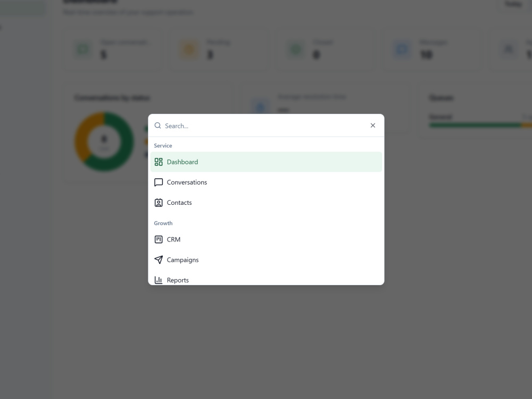The width and height of the screenshot is (532, 399).
Task: Click the green queue progress bar
Action: click(475, 125)
